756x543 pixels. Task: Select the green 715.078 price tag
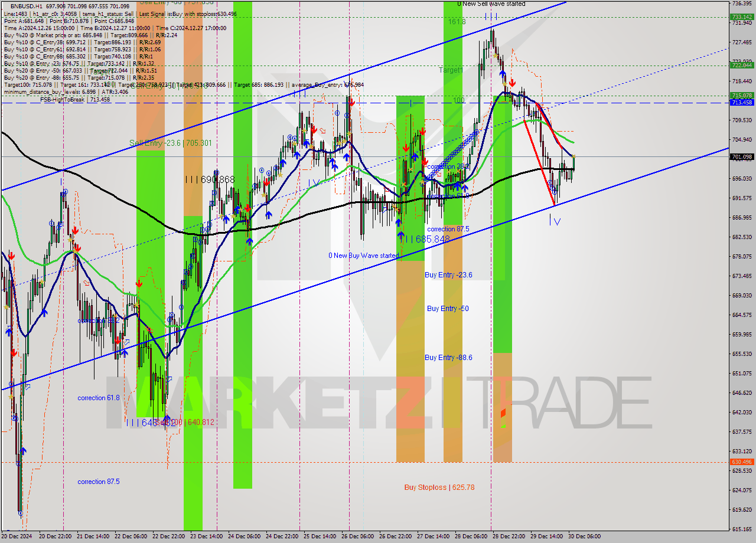[742, 95]
